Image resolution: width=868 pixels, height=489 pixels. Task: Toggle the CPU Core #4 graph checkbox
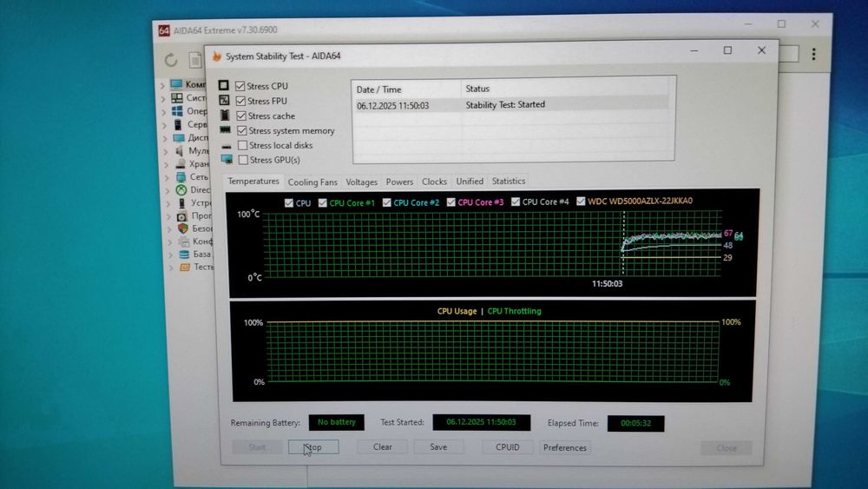pos(516,202)
